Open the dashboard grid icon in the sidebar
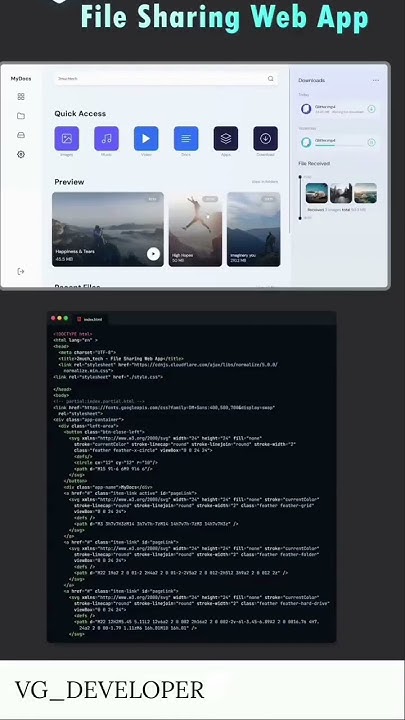Viewport: 405px width, 720px height. click(x=21, y=96)
